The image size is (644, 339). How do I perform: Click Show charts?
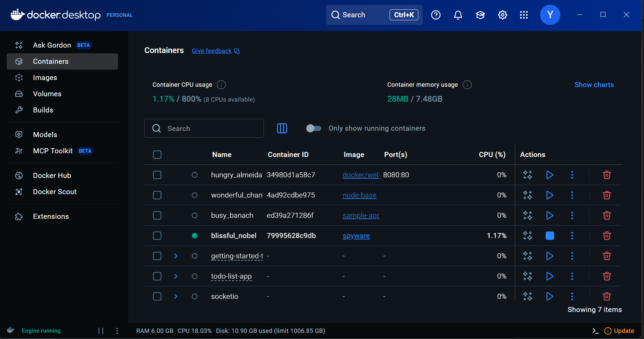pyautogui.click(x=594, y=85)
